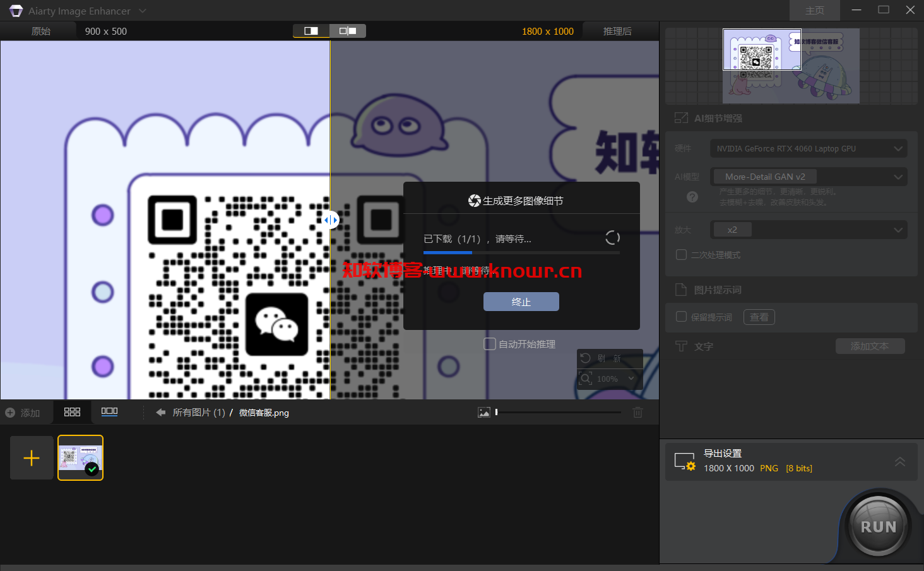Switch to the grid thumbnail view
The image size is (924, 571).
point(72,411)
